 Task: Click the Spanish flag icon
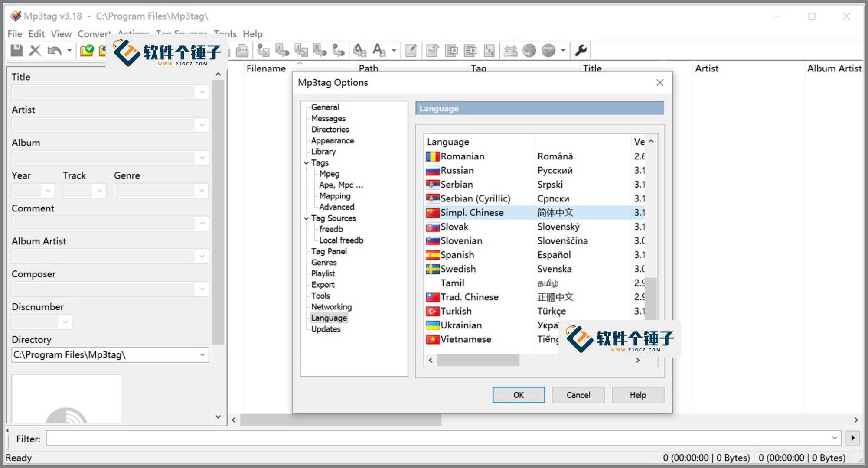tap(432, 255)
